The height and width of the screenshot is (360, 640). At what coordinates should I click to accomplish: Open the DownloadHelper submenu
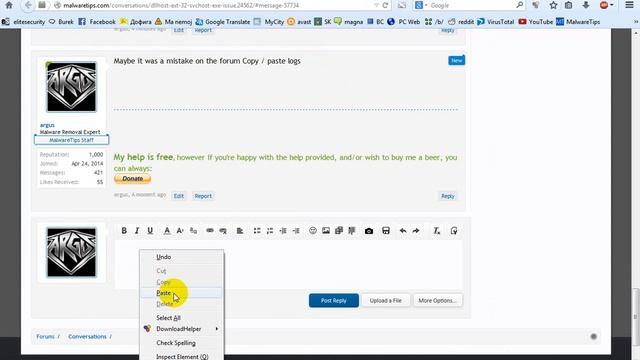pos(182,329)
